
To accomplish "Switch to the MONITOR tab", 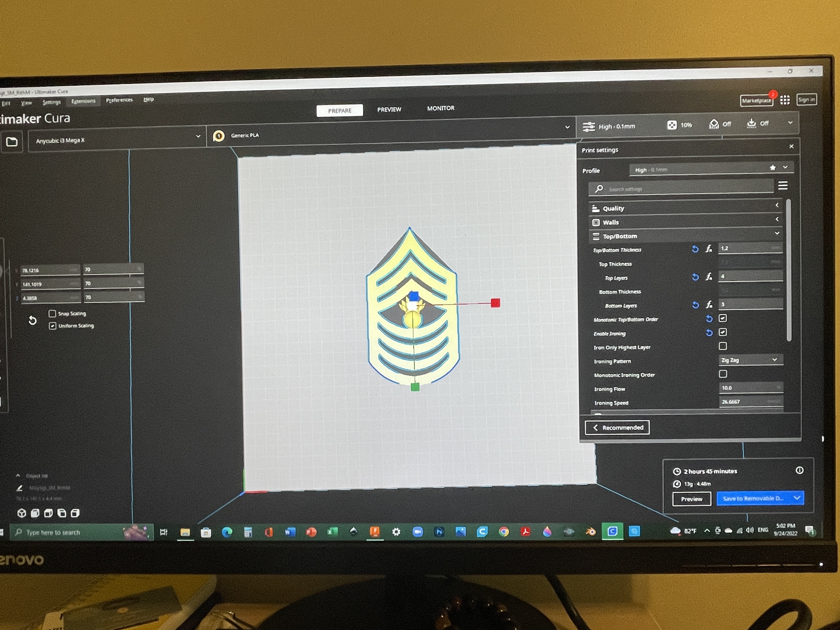I will coord(440,108).
